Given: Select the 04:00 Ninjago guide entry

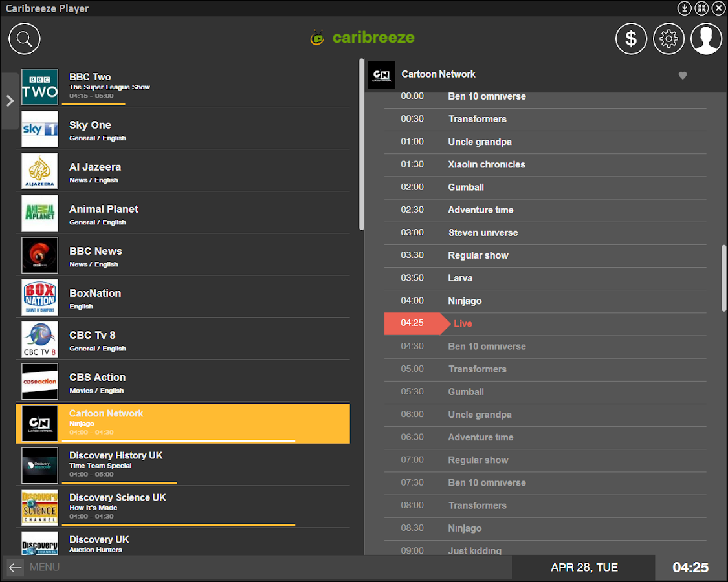Looking at the screenshot, I should pos(545,301).
